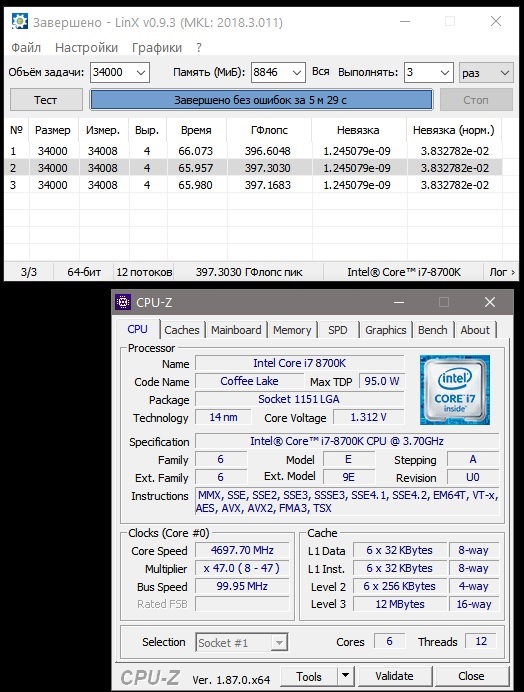Open the Настройки menu

87,48
